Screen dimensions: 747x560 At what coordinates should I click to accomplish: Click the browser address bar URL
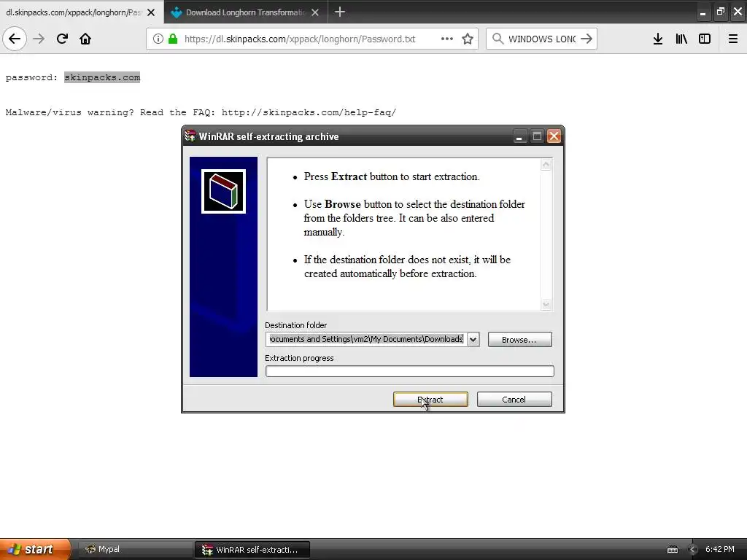tap(300, 39)
